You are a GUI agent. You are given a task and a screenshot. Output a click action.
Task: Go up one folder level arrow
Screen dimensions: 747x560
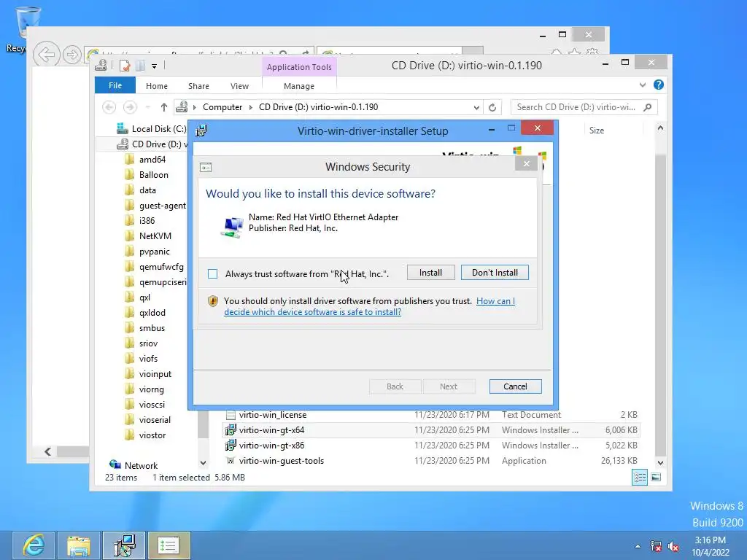click(x=164, y=107)
